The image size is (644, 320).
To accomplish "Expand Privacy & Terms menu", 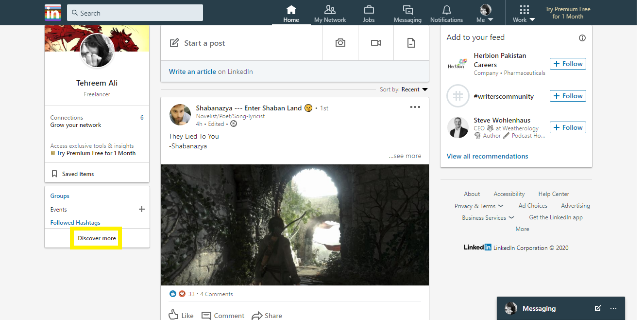I will coord(479,206).
